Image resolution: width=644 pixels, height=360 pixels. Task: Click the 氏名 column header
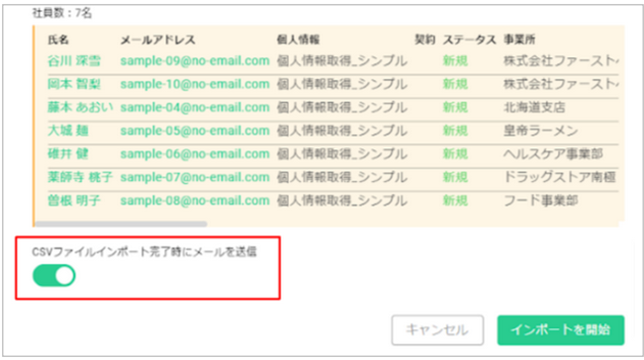click(x=58, y=40)
